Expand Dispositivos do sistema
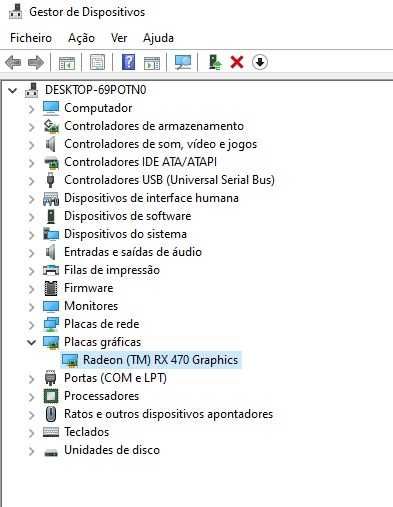 [x=31, y=235]
